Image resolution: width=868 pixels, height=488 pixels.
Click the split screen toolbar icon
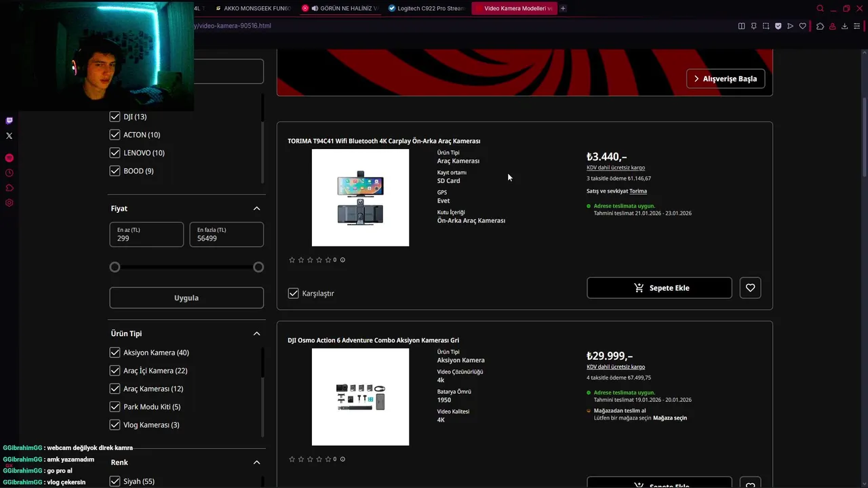click(x=741, y=26)
